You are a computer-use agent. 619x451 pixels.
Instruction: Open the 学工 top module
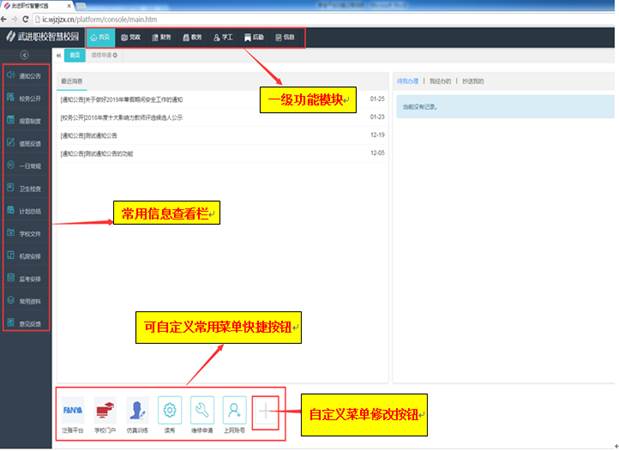pos(223,38)
